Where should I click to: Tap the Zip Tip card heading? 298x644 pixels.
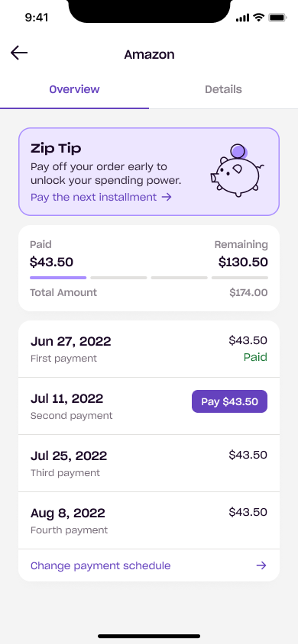[56, 149]
